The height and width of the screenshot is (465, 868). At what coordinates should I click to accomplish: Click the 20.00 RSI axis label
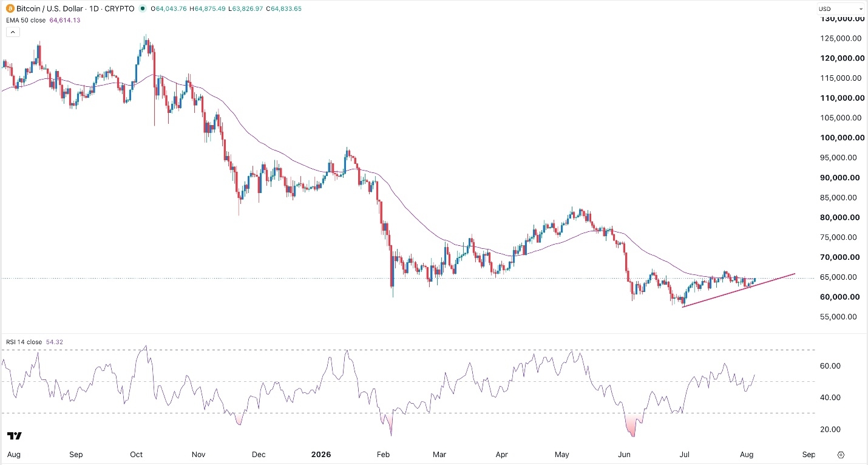click(x=831, y=429)
